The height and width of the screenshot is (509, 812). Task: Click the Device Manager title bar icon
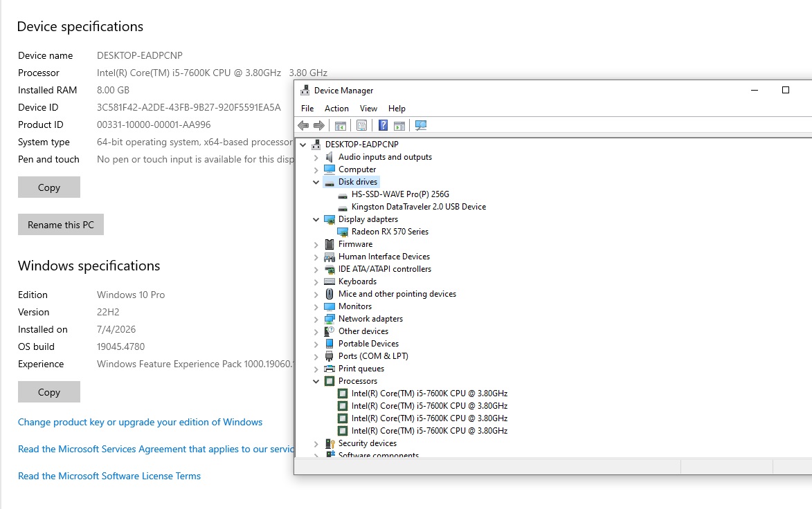coord(305,90)
